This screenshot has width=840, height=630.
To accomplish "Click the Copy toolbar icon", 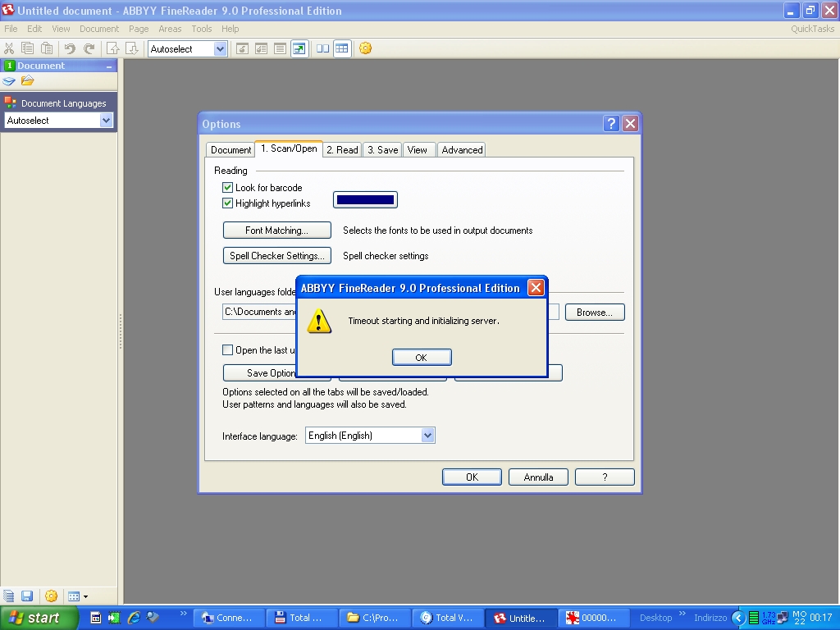I will pos(27,48).
